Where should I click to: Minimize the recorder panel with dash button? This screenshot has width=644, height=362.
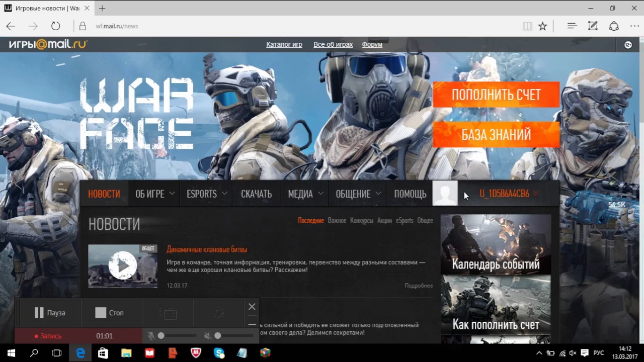(252, 324)
